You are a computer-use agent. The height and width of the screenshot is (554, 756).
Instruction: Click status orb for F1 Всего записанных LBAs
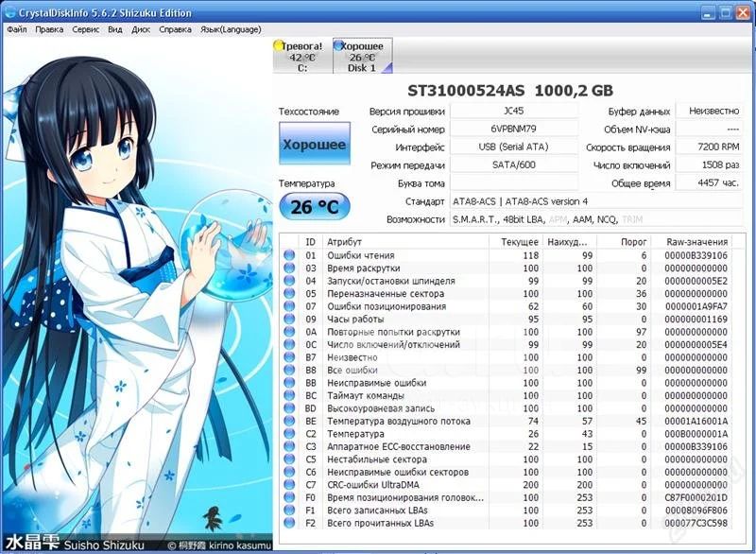289,511
